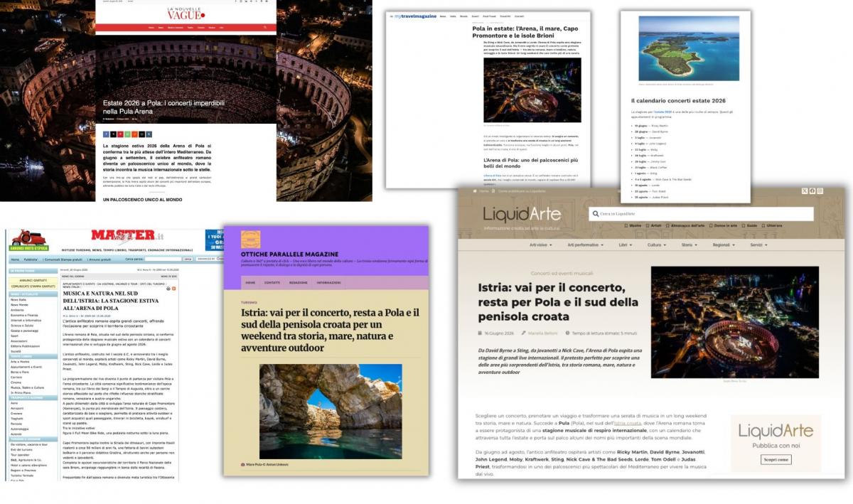
Task: Click the Home house icon on LiquidArte
Action: click(475, 191)
